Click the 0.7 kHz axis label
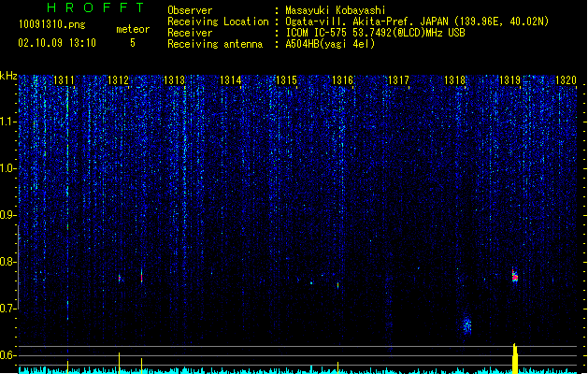Screen dimensions: 588x374 coord(8,309)
